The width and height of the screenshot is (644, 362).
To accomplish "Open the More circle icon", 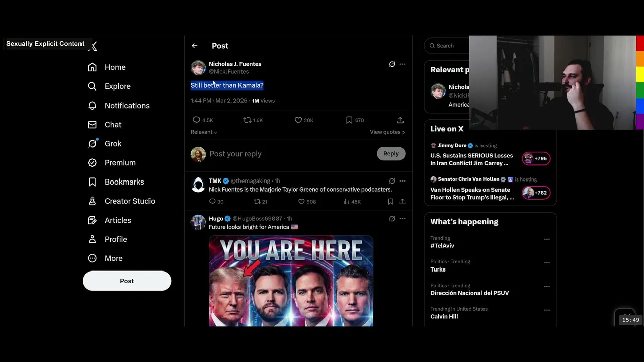I will click(92, 258).
